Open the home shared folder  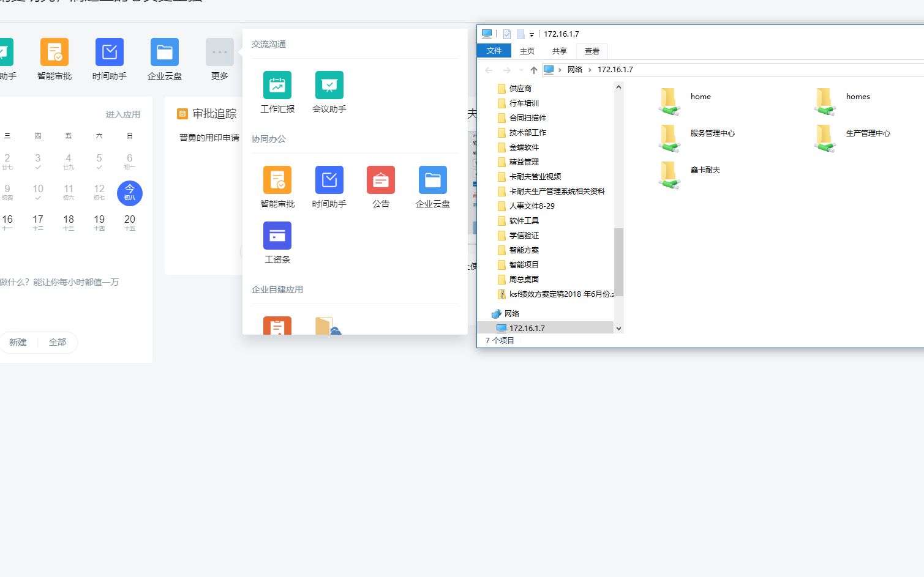685,101
